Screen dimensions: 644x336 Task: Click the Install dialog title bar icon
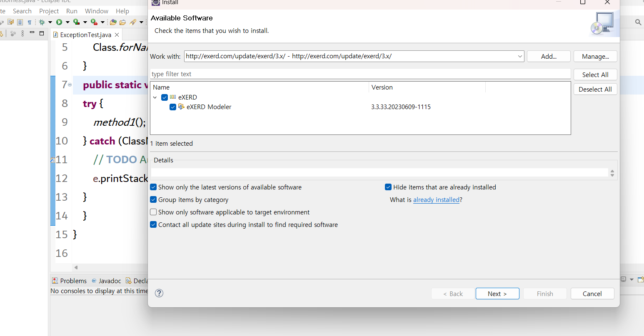coord(156,2)
